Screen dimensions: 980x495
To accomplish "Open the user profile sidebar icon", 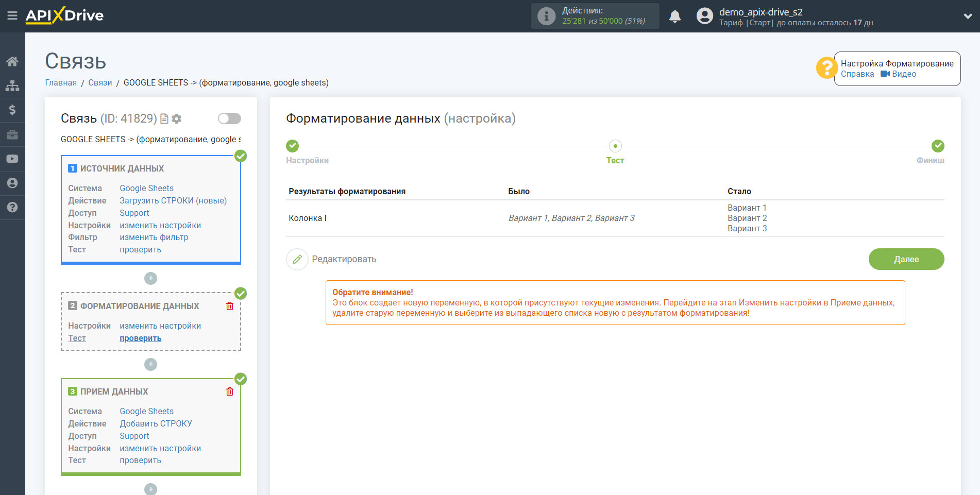I will coord(12,183).
